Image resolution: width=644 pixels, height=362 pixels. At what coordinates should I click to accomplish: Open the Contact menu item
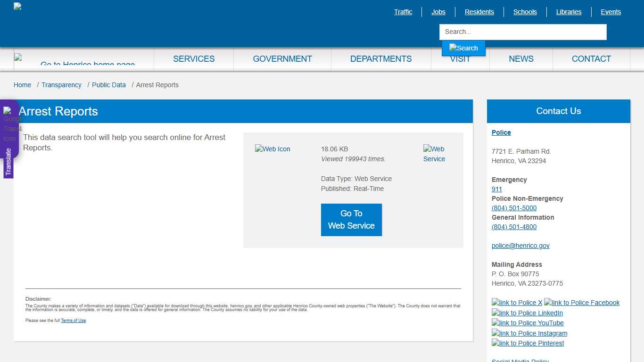tap(591, 59)
